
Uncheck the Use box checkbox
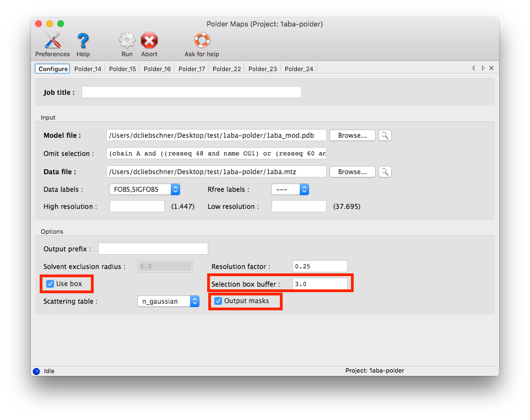[51, 284]
